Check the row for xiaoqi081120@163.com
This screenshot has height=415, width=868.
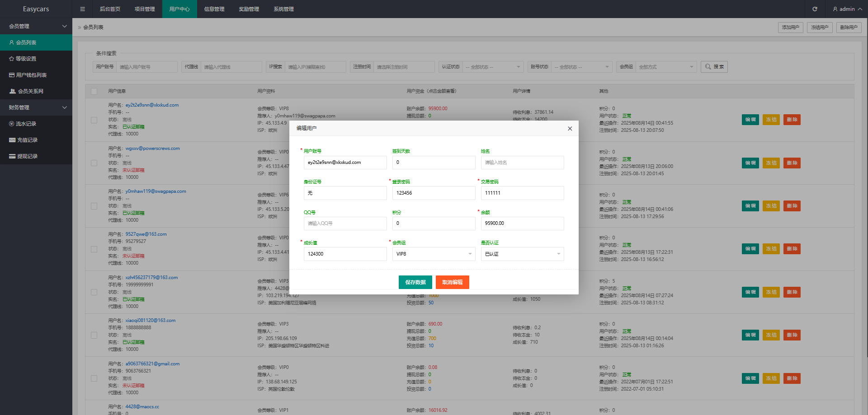[x=94, y=335]
